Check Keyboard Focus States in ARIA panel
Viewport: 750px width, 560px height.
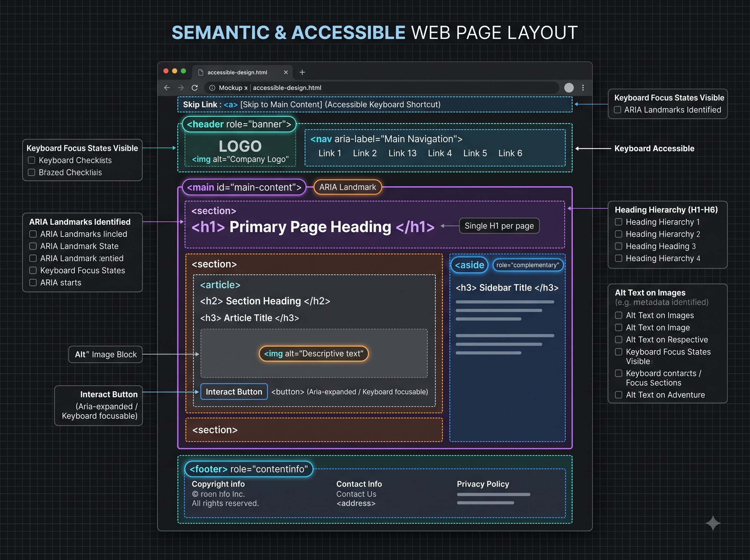(33, 270)
